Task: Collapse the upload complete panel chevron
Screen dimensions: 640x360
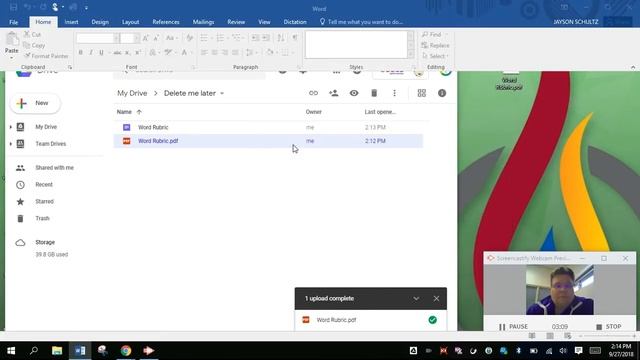Action: click(x=416, y=299)
